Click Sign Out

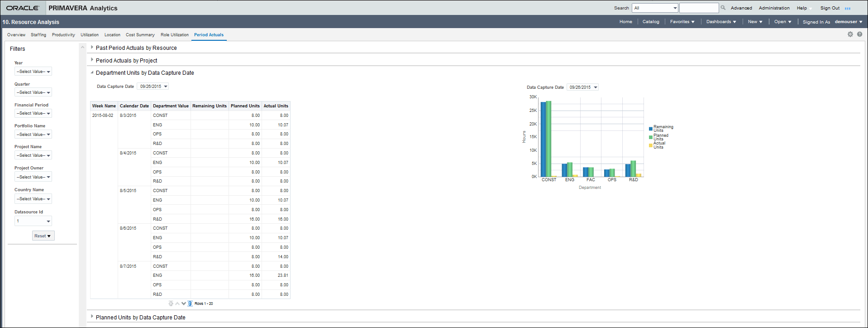click(830, 8)
